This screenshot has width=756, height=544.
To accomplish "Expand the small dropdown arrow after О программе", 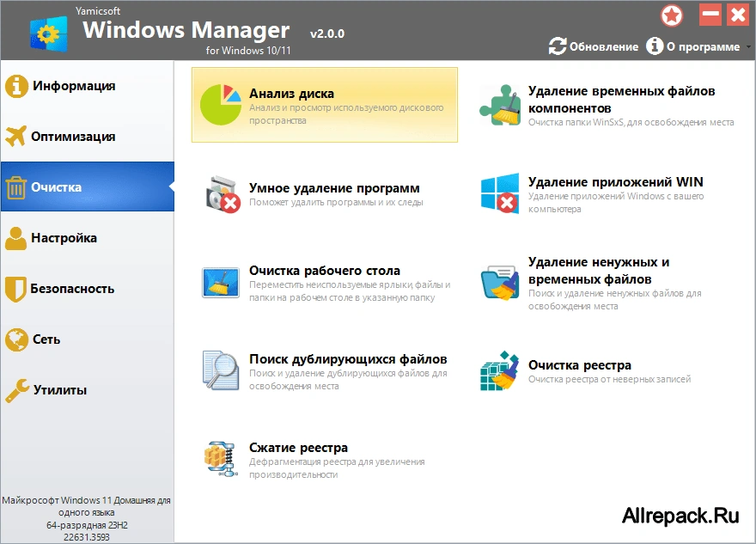I will (x=748, y=47).
